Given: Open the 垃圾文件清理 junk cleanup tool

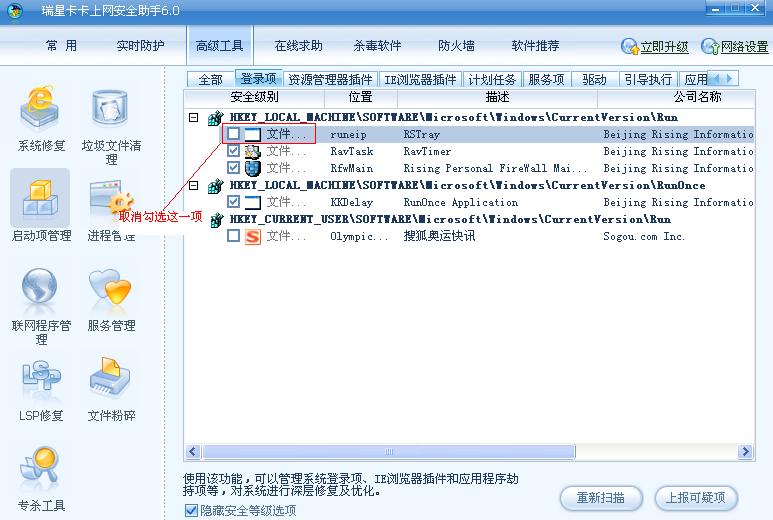Looking at the screenshot, I should pyautogui.click(x=111, y=126).
